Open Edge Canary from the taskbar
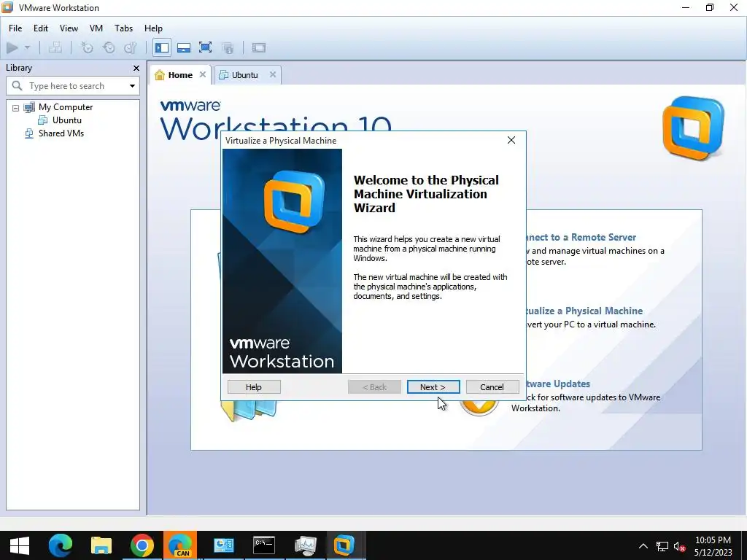Image resolution: width=747 pixels, height=560 pixels. coord(180,545)
